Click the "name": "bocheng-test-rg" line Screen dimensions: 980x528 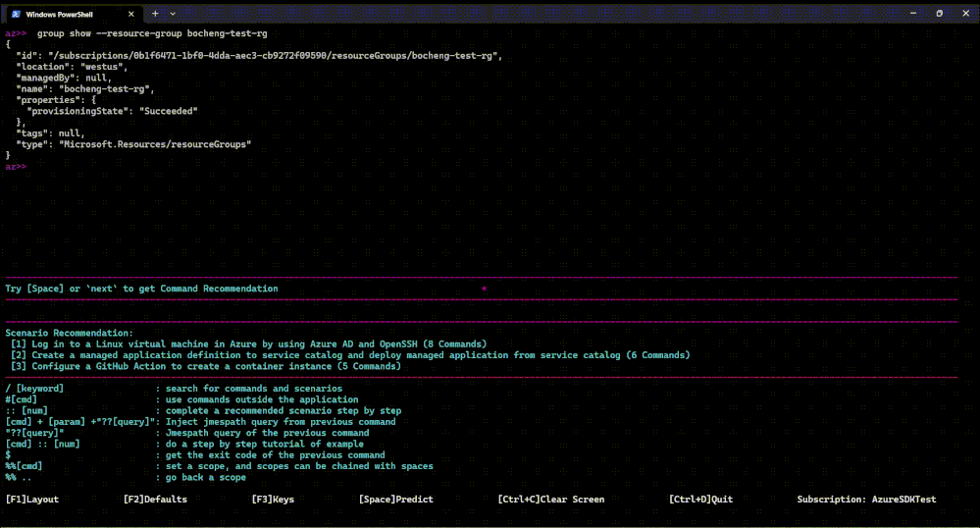click(x=85, y=89)
